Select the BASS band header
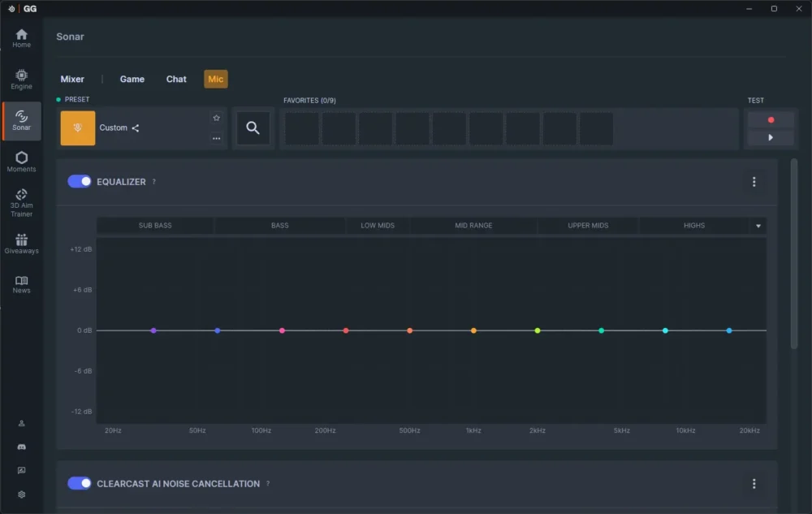The image size is (812, 514). coord(279,226)
